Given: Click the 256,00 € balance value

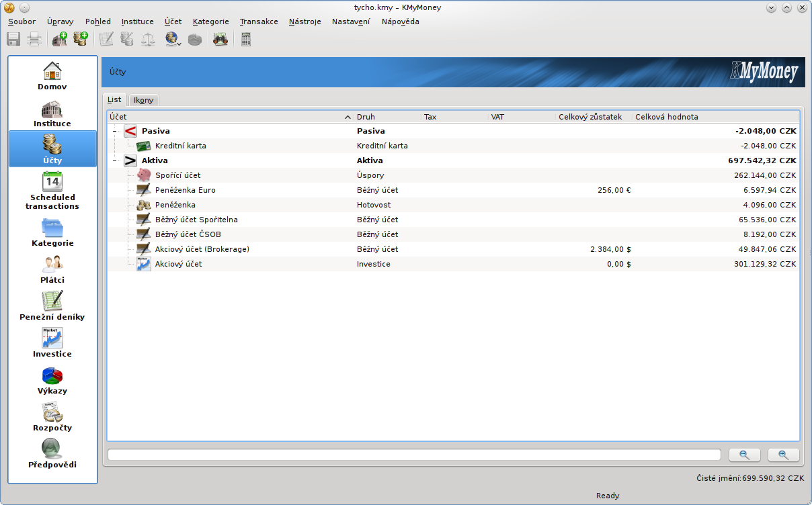Looking at the screenshot, I should pyautogui.click(x=614, y=190).
